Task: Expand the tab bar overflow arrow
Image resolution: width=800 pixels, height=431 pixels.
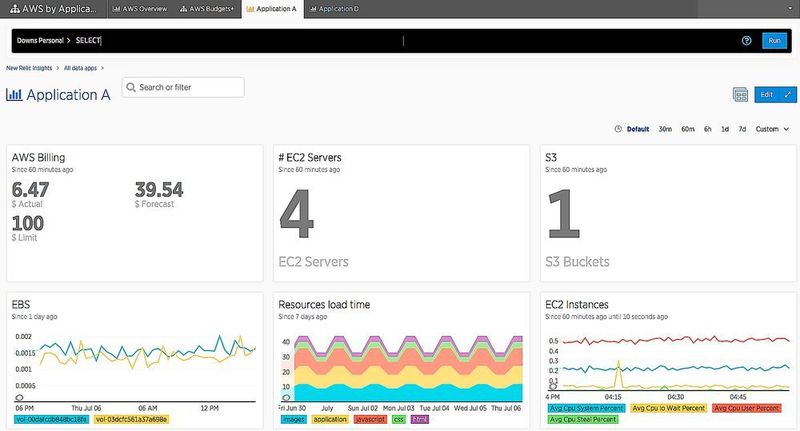Action: pyautogui.click(x=790, y=9)
